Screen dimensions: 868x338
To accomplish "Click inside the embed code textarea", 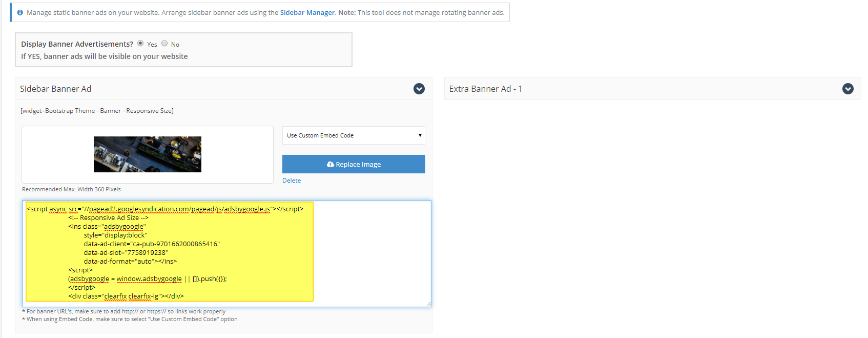I will click(x=226, y=253).
